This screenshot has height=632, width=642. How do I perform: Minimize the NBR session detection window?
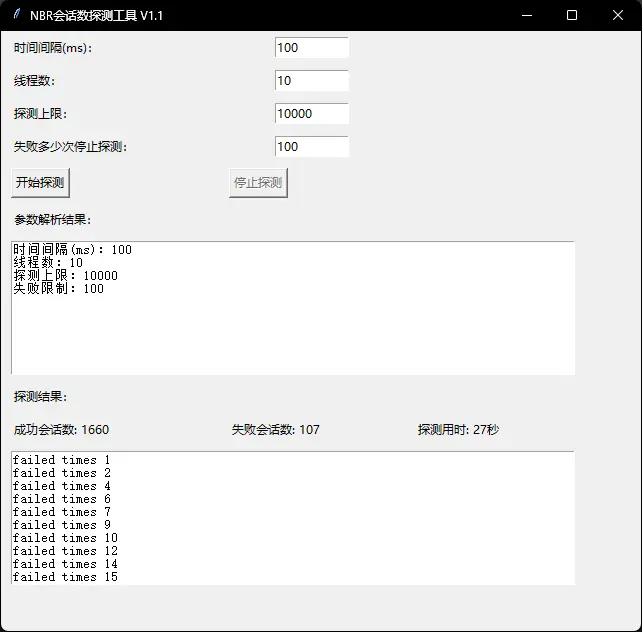[525, 15]
